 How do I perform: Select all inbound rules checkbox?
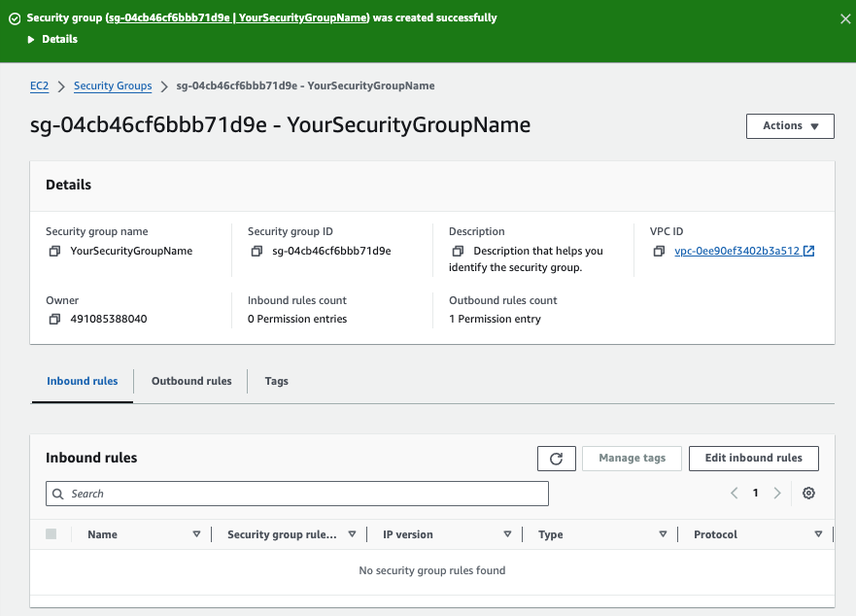coord(51,534)
